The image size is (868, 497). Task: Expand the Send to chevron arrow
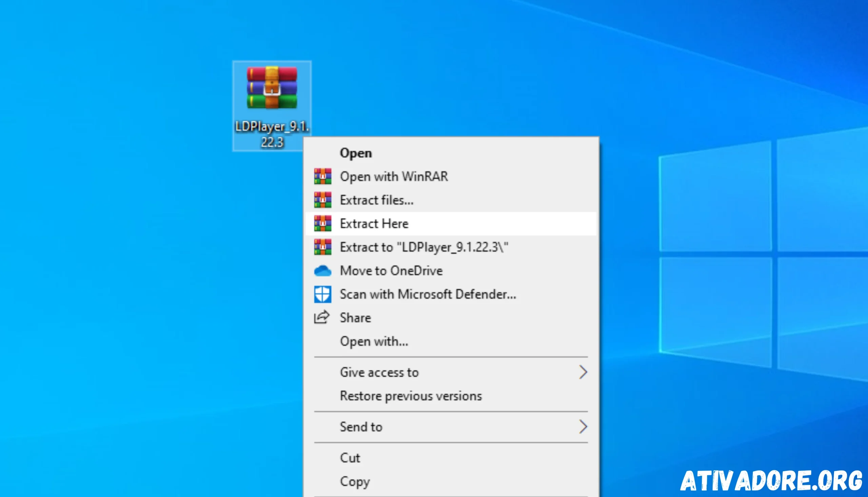coord(583,427)
